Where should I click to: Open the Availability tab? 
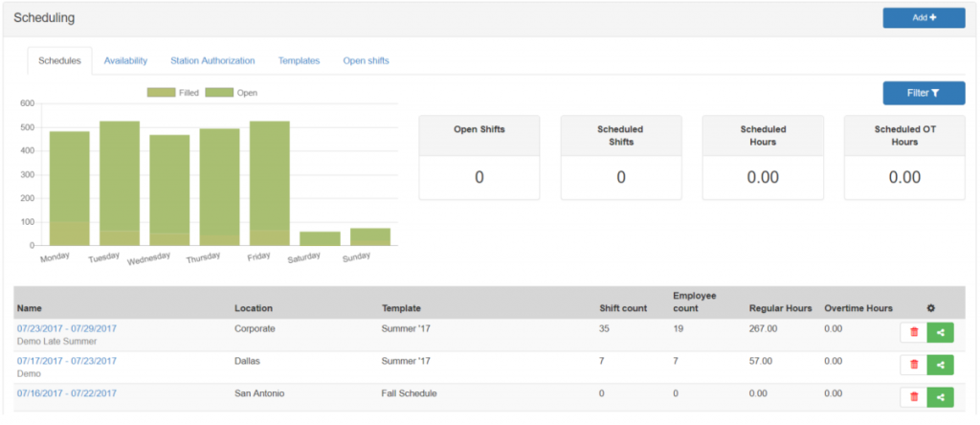(125, 61)
